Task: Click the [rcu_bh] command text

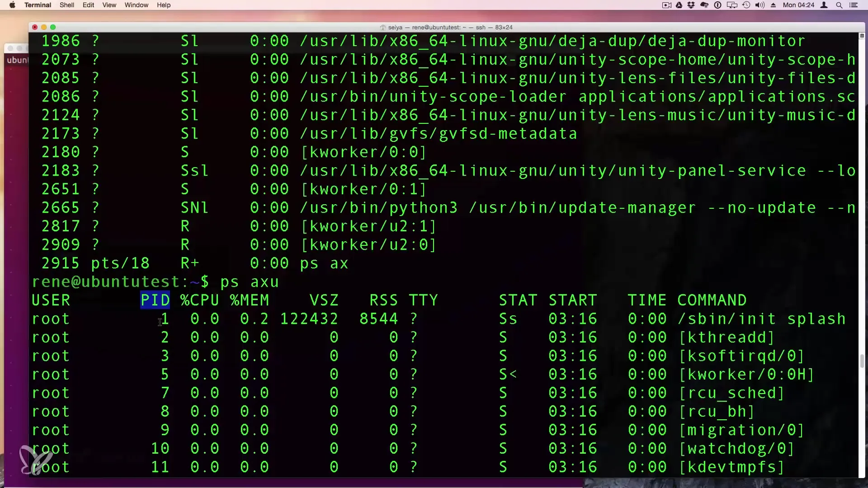Action: pyautogui.click(x=717, y=411)
